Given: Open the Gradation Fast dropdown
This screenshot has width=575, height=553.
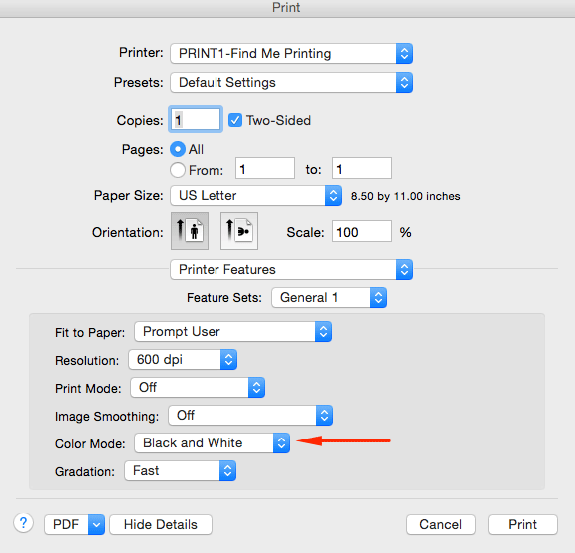Looking at the screenshot, I should [x=180, y=471].
